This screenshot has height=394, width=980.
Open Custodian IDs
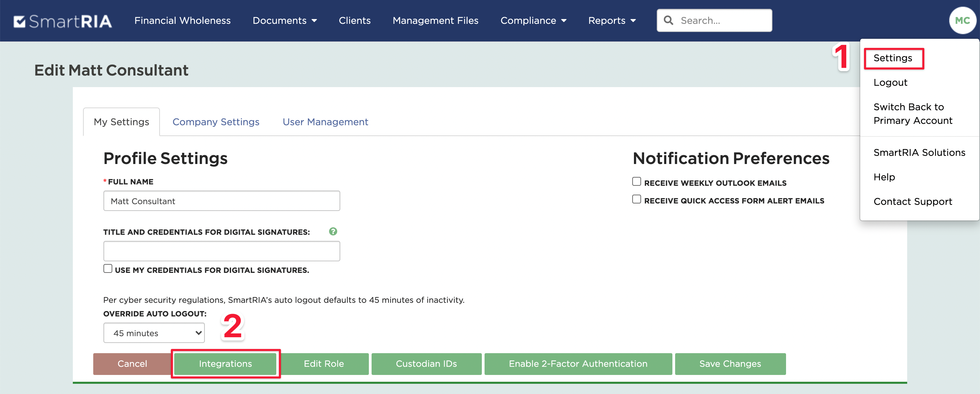point(426,364)
